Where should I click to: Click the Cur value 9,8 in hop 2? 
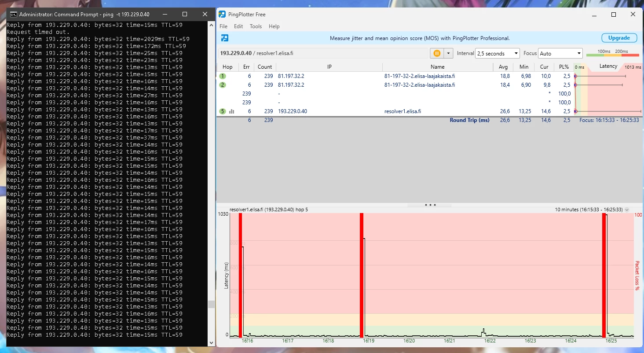547,85
